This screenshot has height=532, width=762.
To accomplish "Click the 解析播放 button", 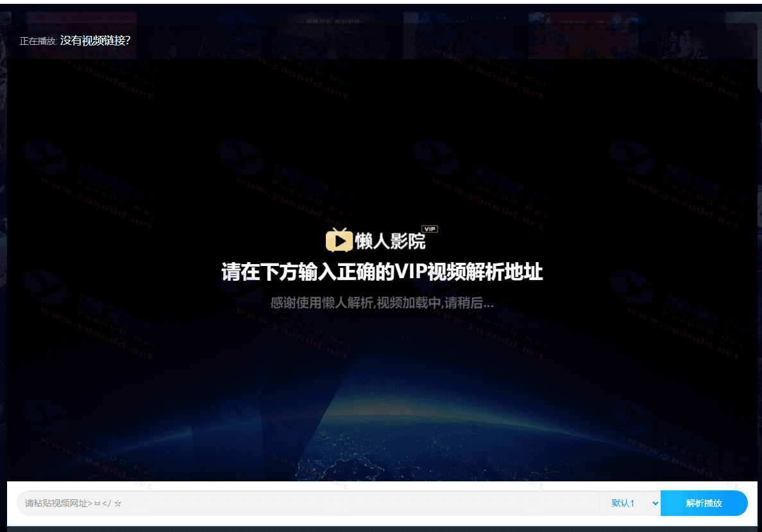I will pos(704,503).
